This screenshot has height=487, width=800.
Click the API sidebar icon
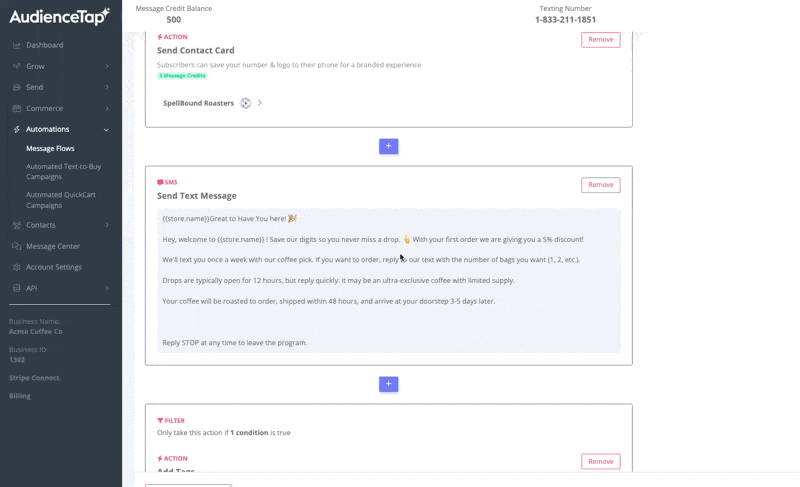17,288
